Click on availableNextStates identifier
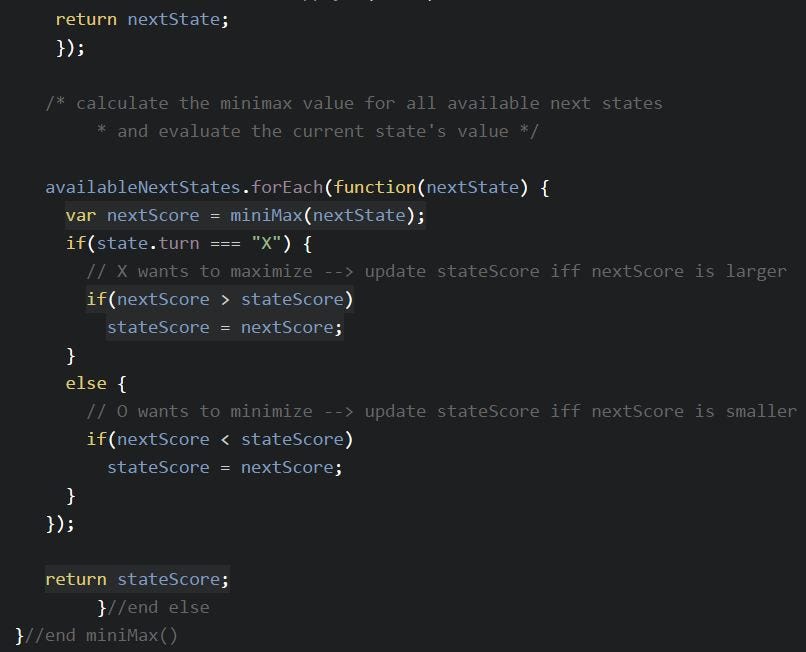Viewport: 806px width, 652px height. click(143, 187)
